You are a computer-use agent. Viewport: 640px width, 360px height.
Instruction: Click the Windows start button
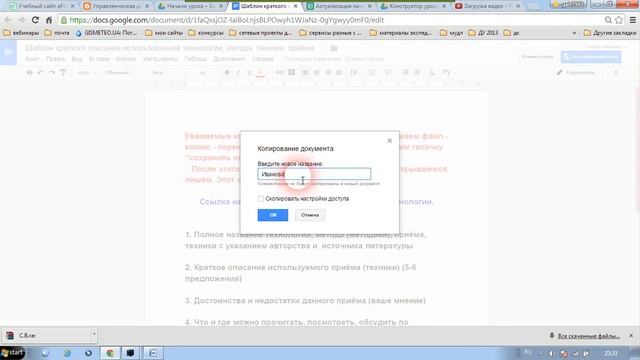click(x=12, y=353)
